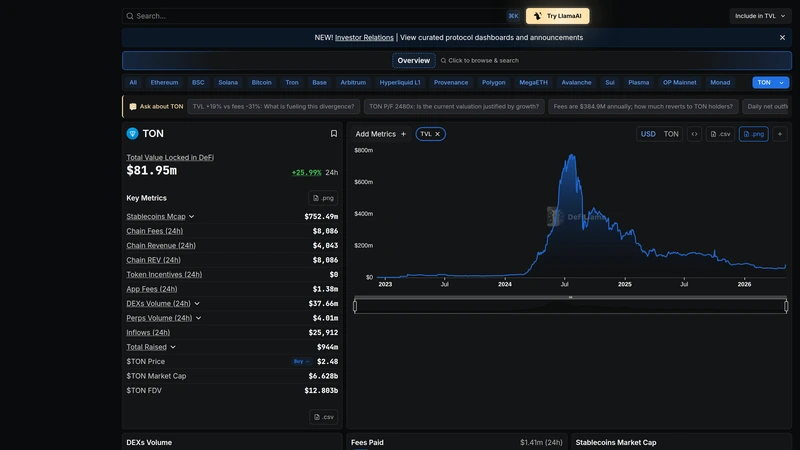This screenshot has width=800, height=450.
Task: Open Add Metrics menu
Action: 381,134
